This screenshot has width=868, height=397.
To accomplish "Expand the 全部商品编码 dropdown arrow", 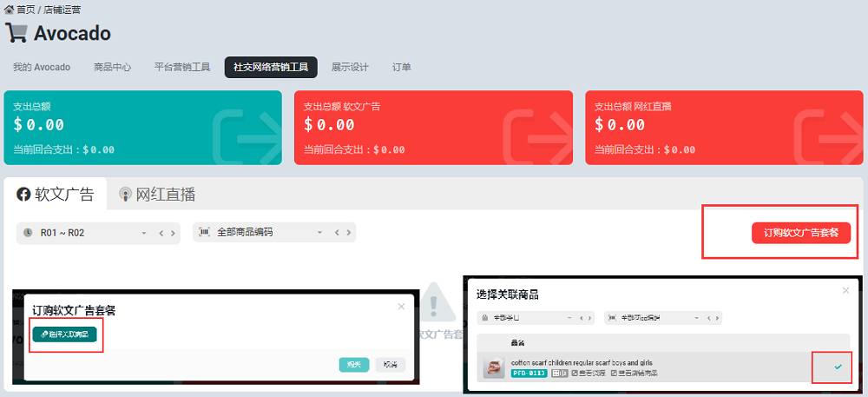I will pyautogui.click(x=319, y=233).
